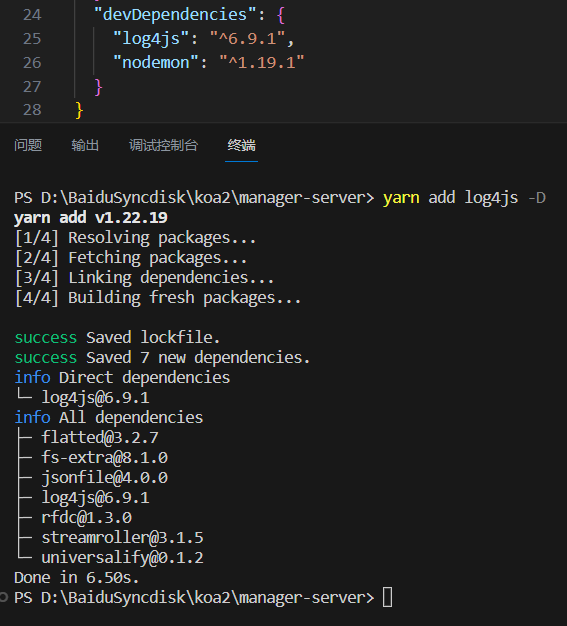This screenshot has height=626, width=567.
Task: Click line number 27 in the gutter
Action: click(x=32, y=87)
